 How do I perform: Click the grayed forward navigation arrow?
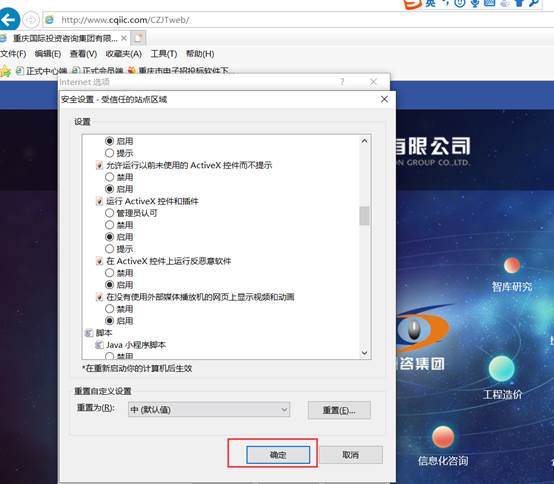pos(31,19)
